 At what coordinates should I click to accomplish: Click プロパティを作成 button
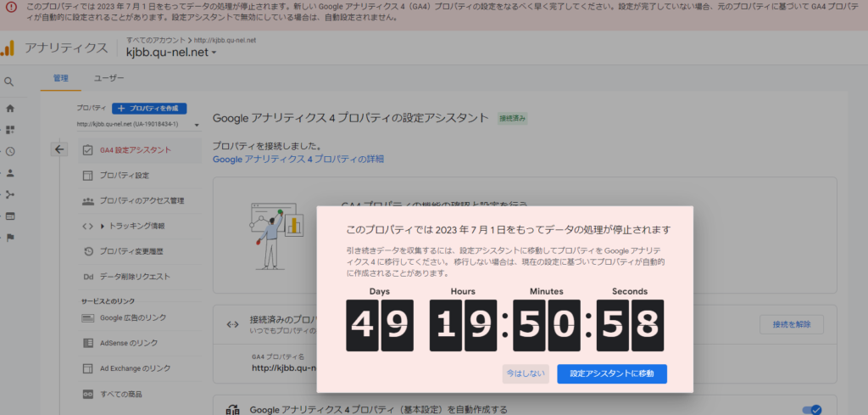click(x=149, y=109)
